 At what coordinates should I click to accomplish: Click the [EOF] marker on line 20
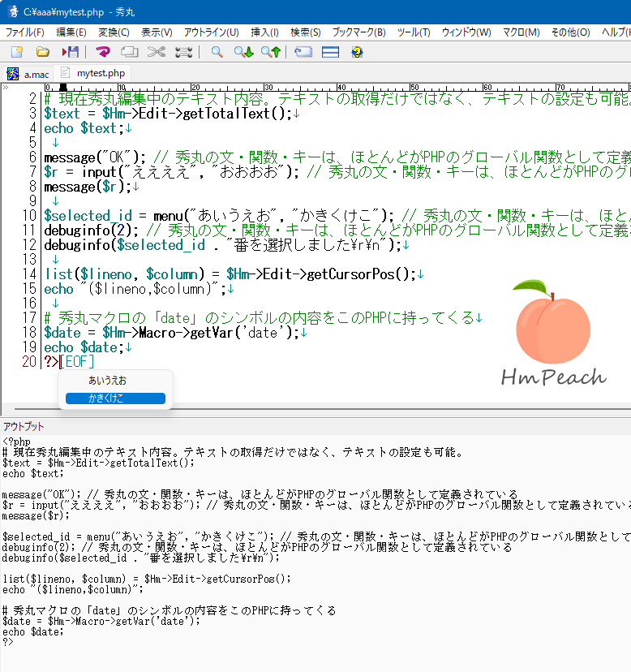coord(77,362)
